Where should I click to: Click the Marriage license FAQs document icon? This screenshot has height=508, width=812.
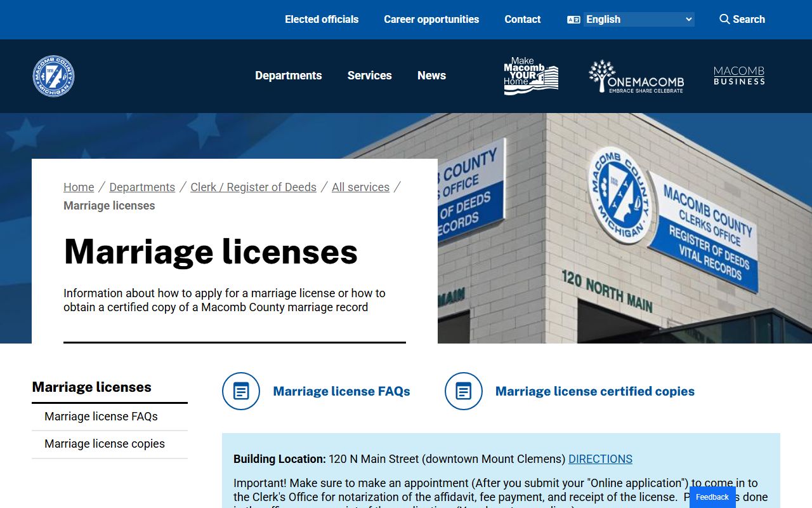coord(241,391)
